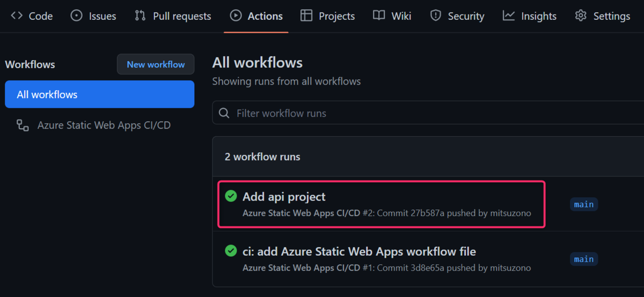
Task: Open the Issues tab
Action: coord(93,16)
